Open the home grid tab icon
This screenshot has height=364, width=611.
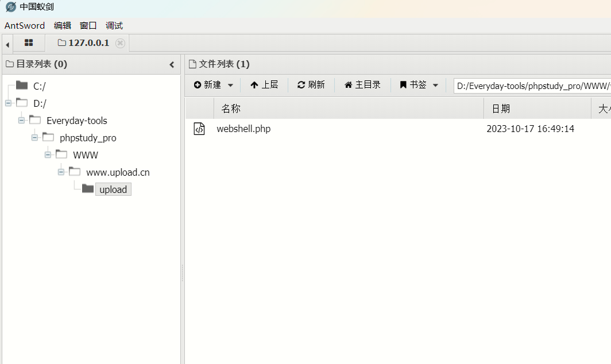point(29,43)
